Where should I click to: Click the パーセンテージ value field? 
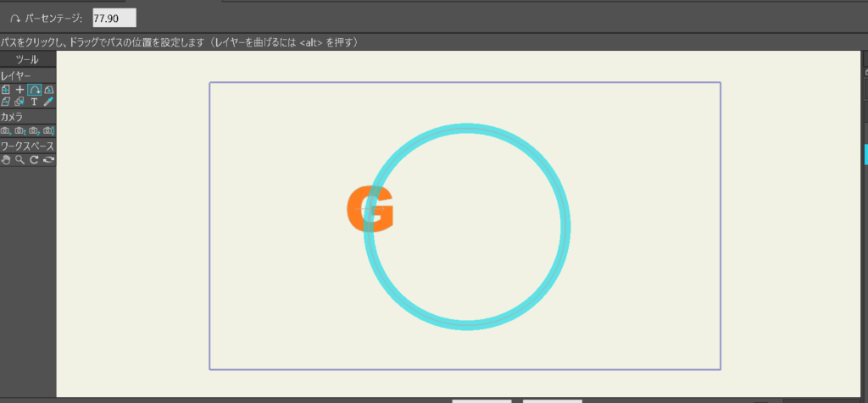pyautogui.click(x=114, y=18)
